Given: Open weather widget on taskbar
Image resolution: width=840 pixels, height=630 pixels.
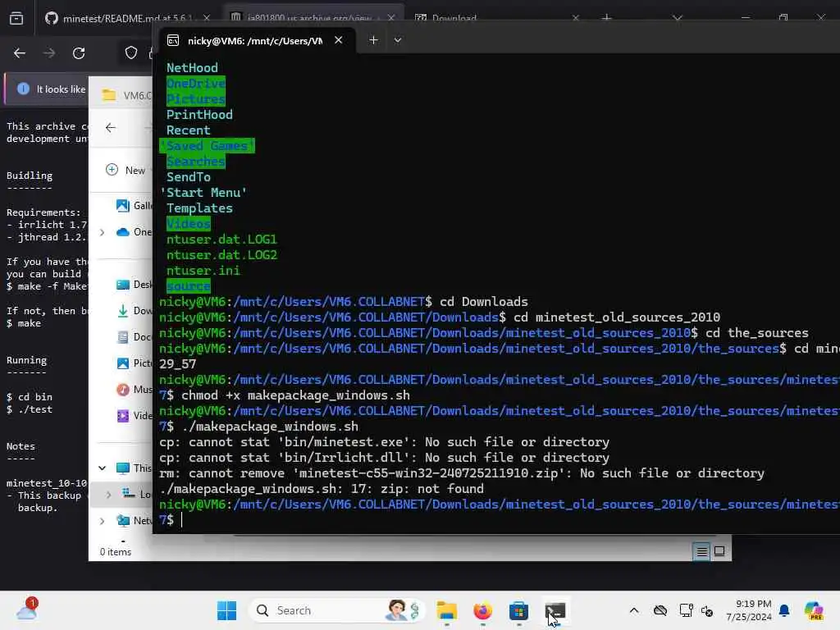Looking at the screenshot, I should pos(27,610).
